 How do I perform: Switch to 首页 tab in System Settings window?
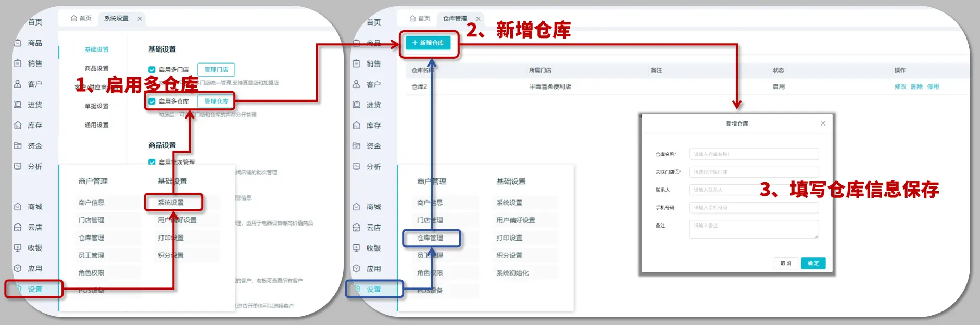pos(81,18)
